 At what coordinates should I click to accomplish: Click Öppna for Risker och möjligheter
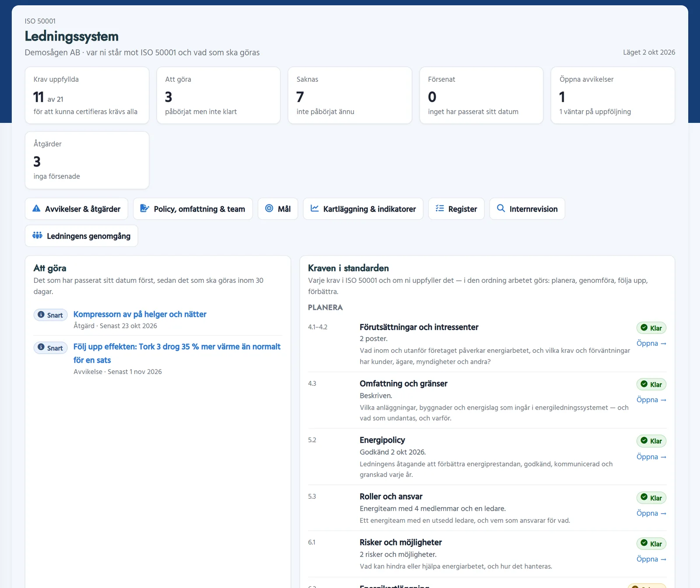[x=651, y=559]
